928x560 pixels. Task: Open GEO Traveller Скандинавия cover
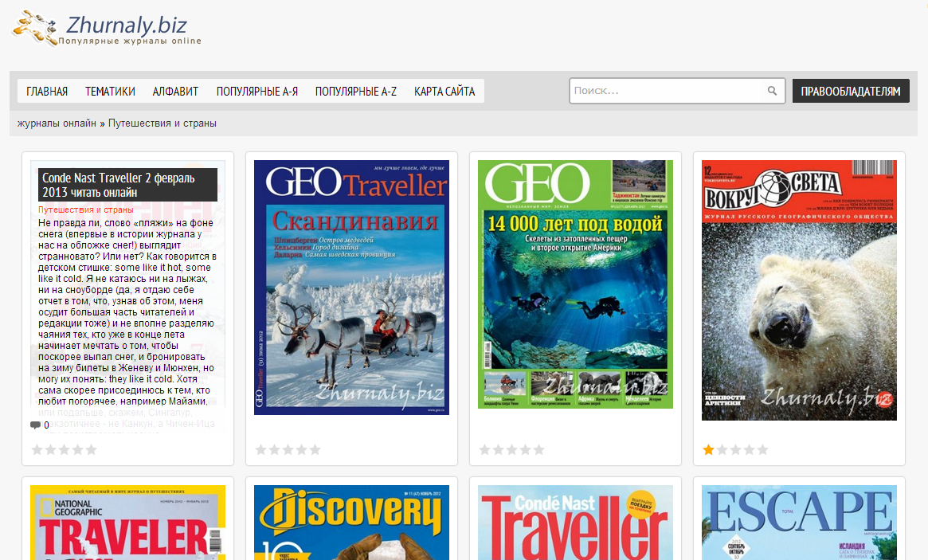(351, 287)
